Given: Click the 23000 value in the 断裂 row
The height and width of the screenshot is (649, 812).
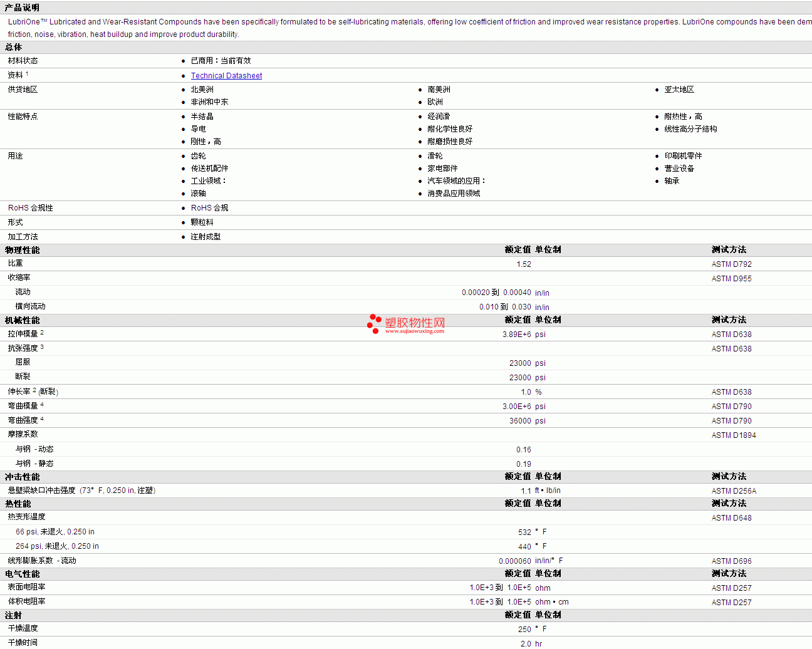Looking at the screenshot, I should point(520,378).
